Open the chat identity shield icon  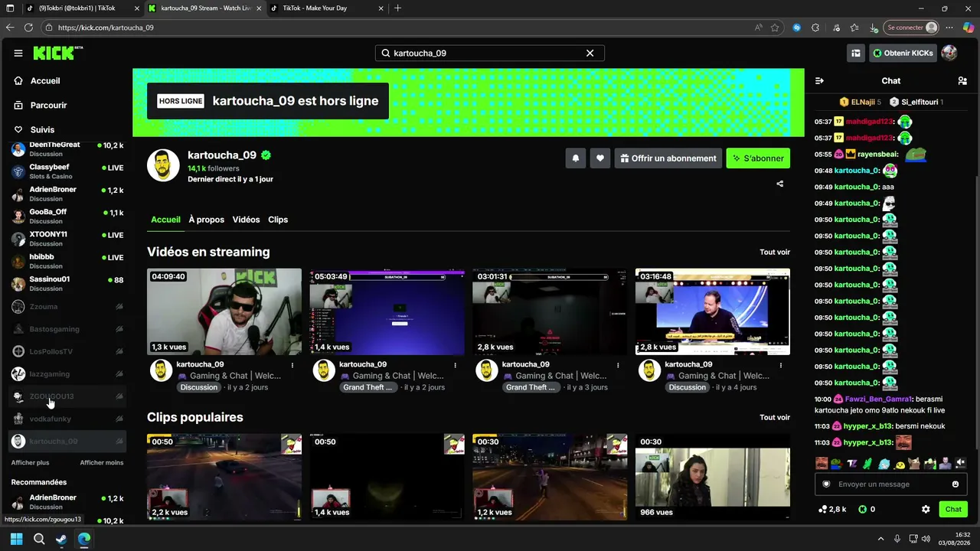pyautogui.click(x=826, y=484)
